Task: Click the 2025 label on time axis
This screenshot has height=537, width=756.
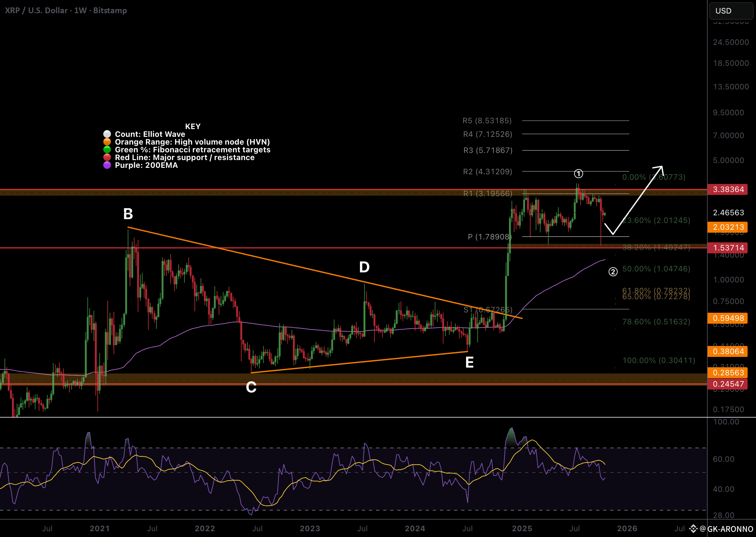Action: coord(522,528)
